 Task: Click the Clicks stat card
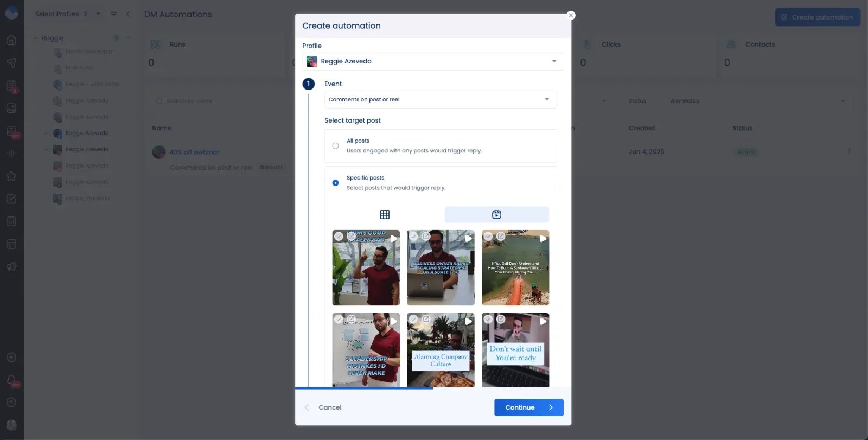[645, 54]
